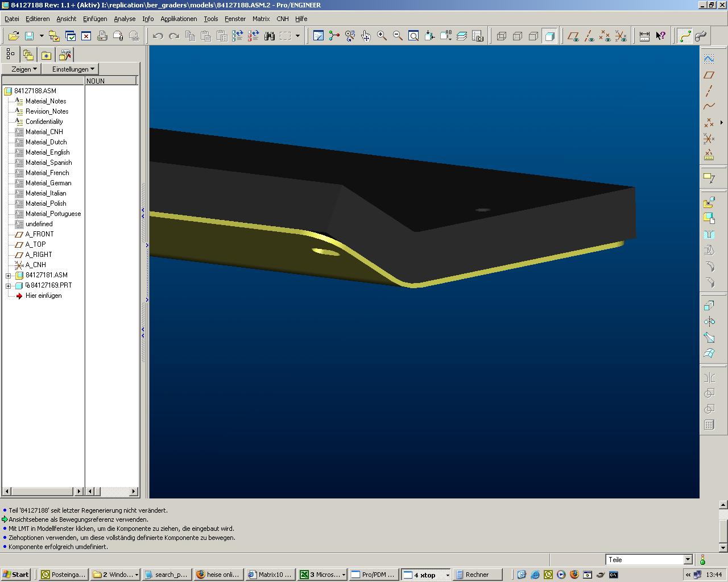728x582 pixels.
Task: Undo the last action
Action: pyautogui.click(x=158, y=36)
